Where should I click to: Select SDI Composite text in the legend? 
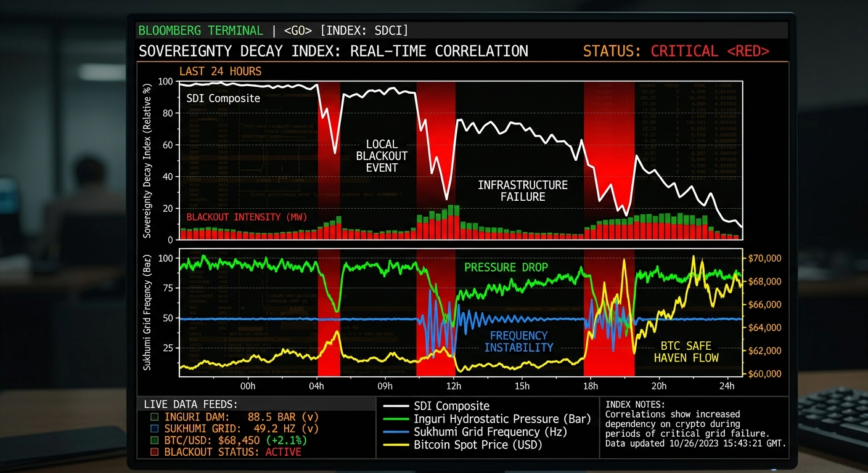[452, 406]
